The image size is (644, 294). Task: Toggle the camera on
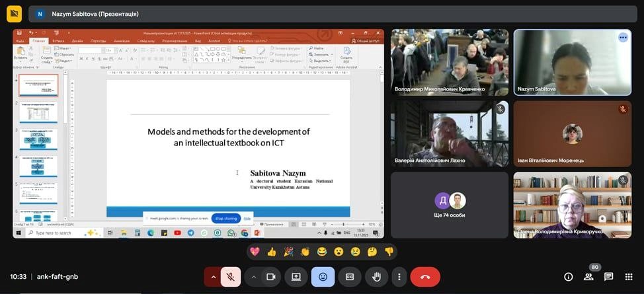270,277
